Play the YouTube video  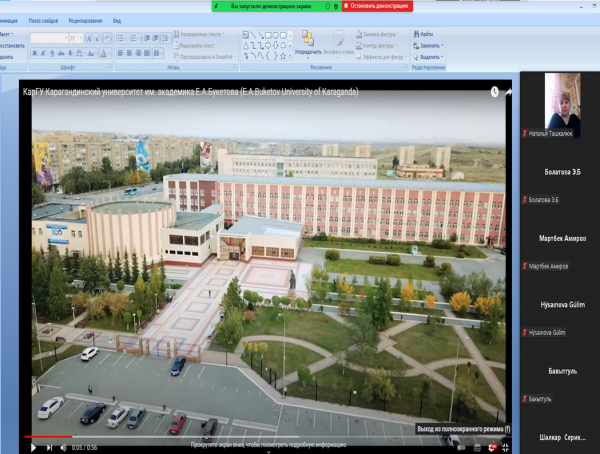pyautogui.click(x=33, y=447)
